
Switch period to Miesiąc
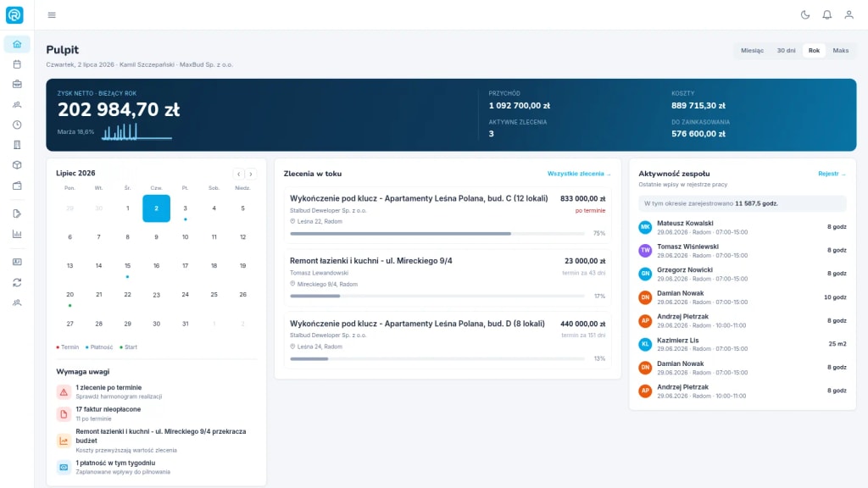[x=753, y=50]
